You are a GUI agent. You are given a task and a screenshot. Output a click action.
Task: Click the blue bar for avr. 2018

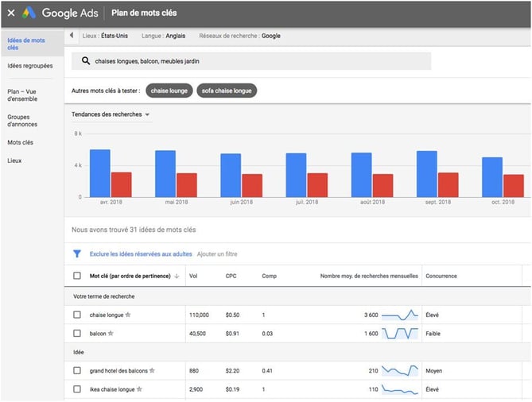(100, 173)
